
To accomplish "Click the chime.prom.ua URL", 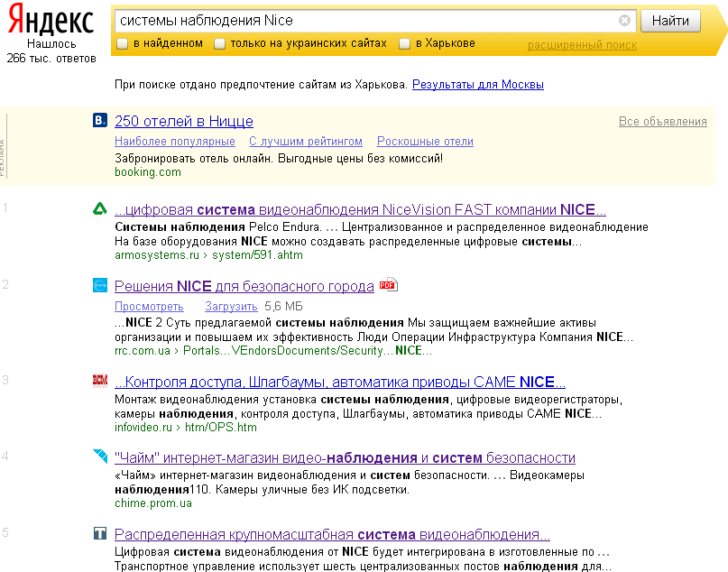I will (153, 503).
